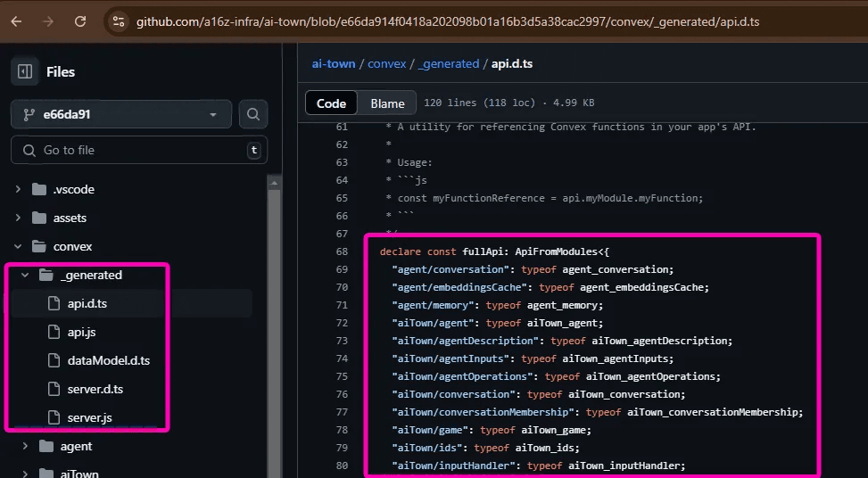Viewport: 868px width, 478px height.
Task: Click aiTown_conversationMembership identifier on line 77
Action: pos(712,412)
